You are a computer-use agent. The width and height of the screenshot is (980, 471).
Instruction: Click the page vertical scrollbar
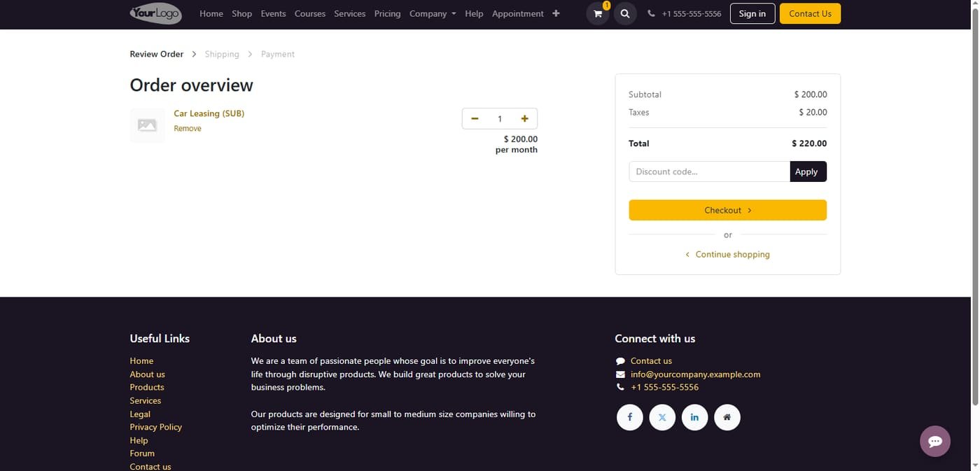[x=975, y=206]
